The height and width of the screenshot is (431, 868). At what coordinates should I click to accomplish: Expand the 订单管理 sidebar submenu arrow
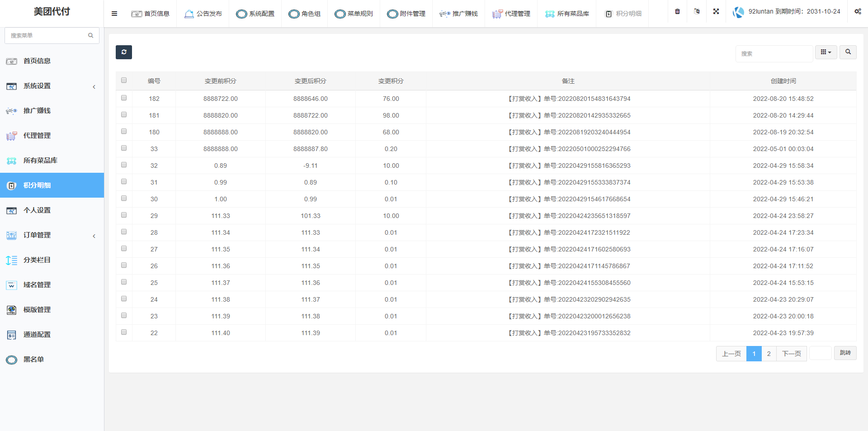pos(94,236)
